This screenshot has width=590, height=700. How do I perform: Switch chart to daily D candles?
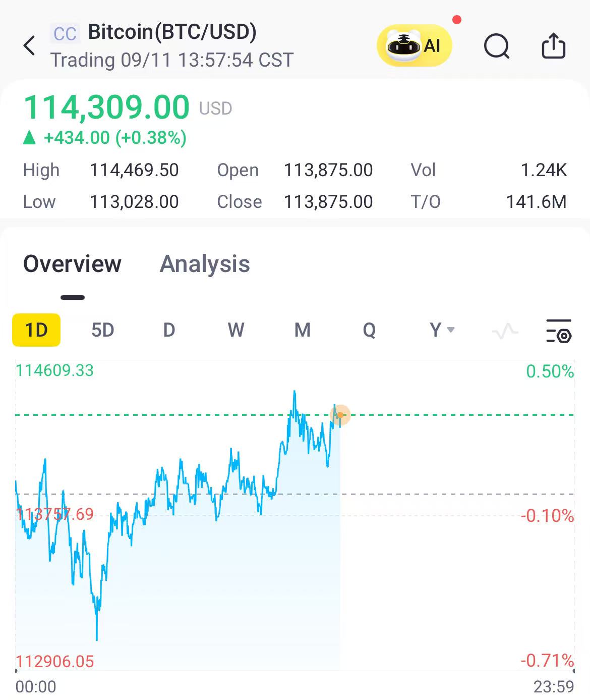[169, 330]
